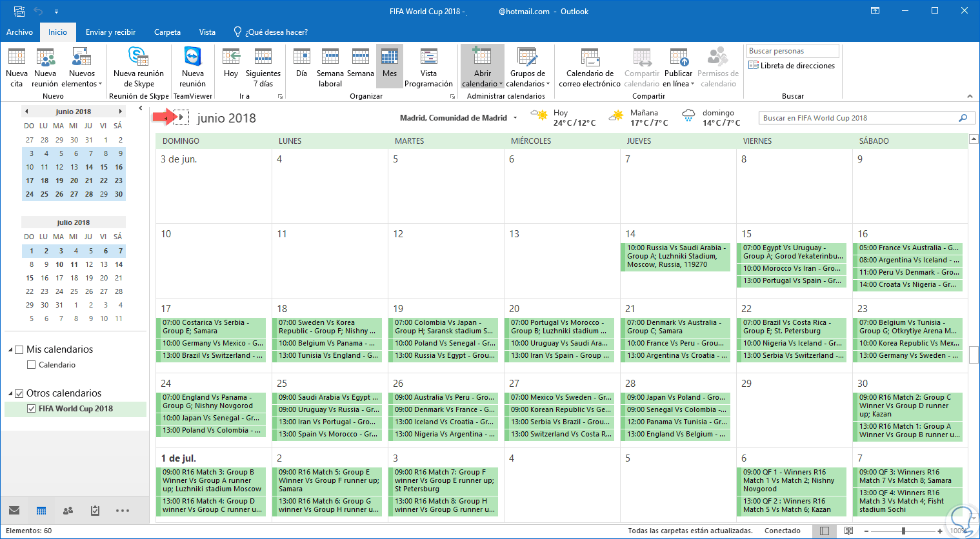Open the QF 1 - Winners R16 event
Image resolution: width=980 pixels, height=539 pixels.
(791, 480)
